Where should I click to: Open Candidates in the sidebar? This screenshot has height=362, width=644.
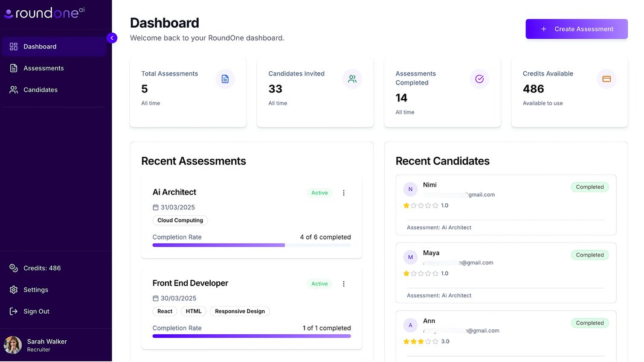tap(54, 90)
